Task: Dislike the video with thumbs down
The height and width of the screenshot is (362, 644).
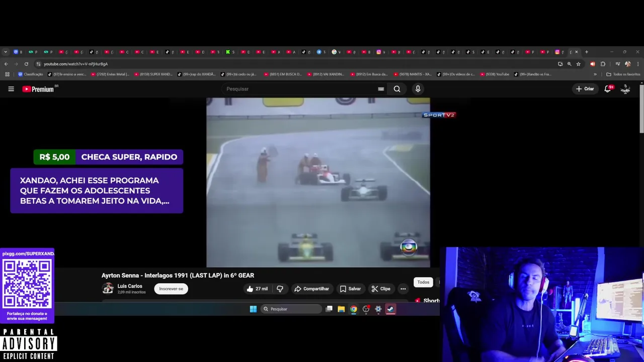Action: pyautogui.click(x=280, y=289)
